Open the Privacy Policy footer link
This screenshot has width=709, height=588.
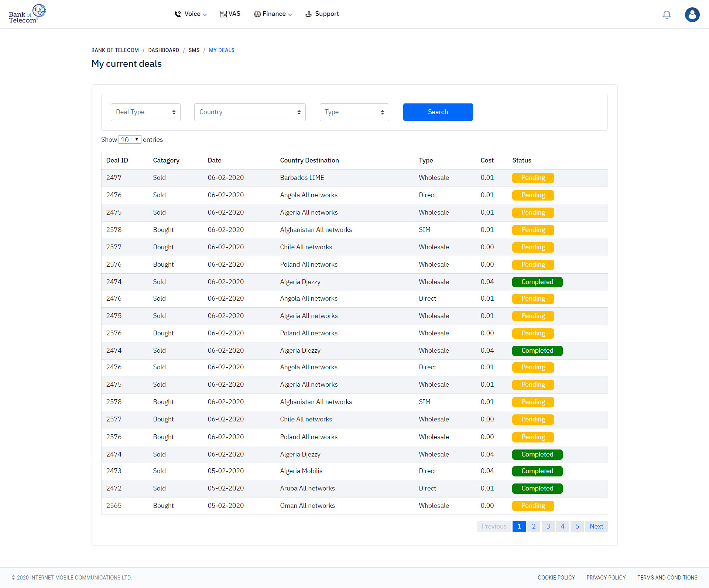(606, 578)
